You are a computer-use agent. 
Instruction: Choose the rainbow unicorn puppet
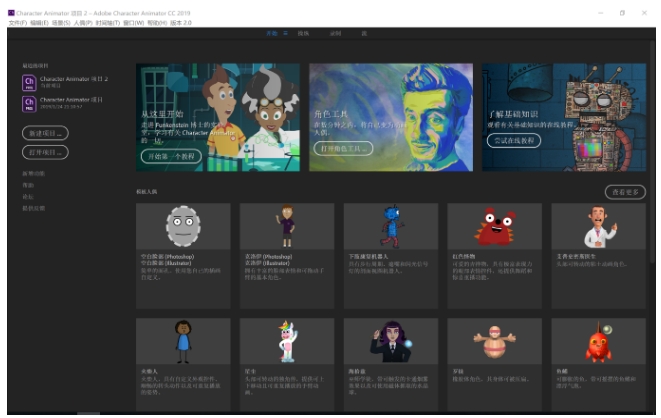tap(287, 341)
